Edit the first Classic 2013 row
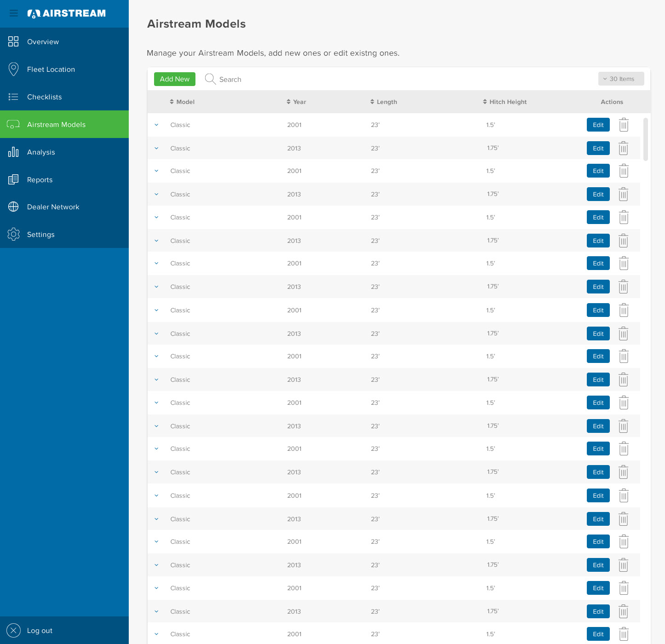The width and height of the screenshot is (665, 644). point(598,148)
